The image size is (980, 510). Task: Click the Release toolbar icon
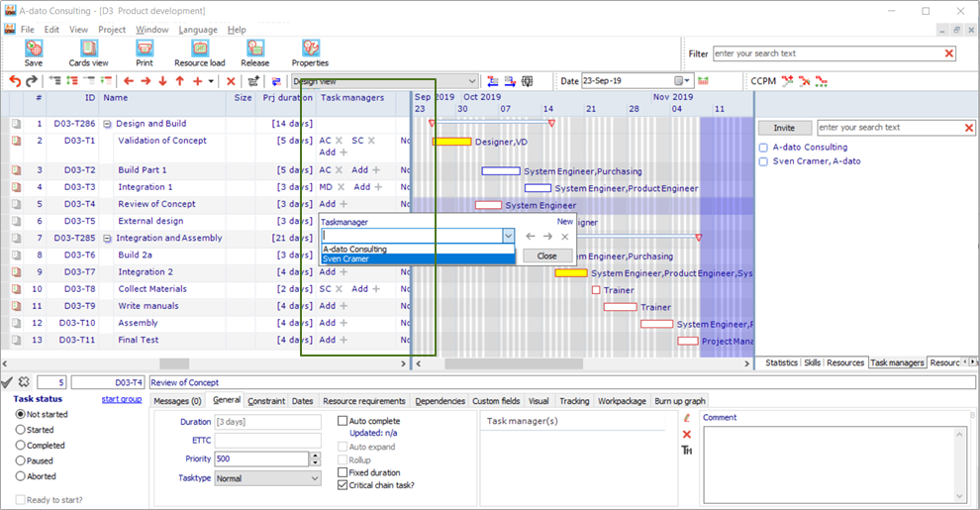(255, 49)
